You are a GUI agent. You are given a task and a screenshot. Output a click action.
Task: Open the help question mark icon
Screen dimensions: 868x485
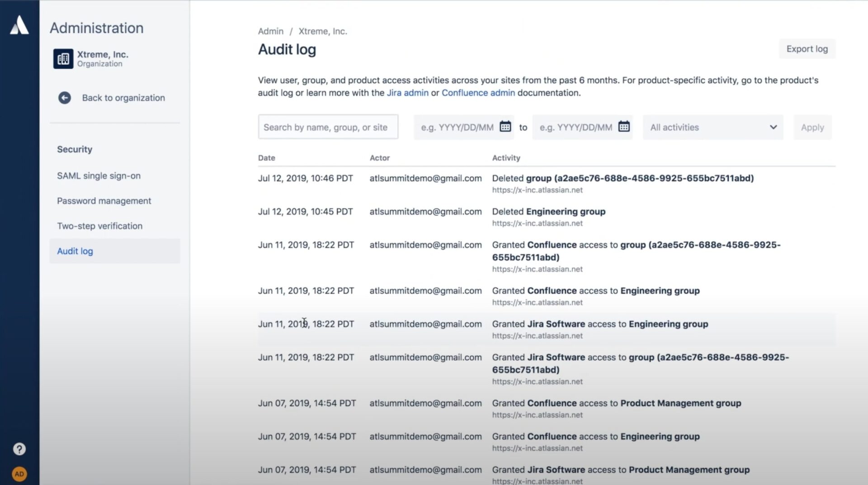coord(19,449)
